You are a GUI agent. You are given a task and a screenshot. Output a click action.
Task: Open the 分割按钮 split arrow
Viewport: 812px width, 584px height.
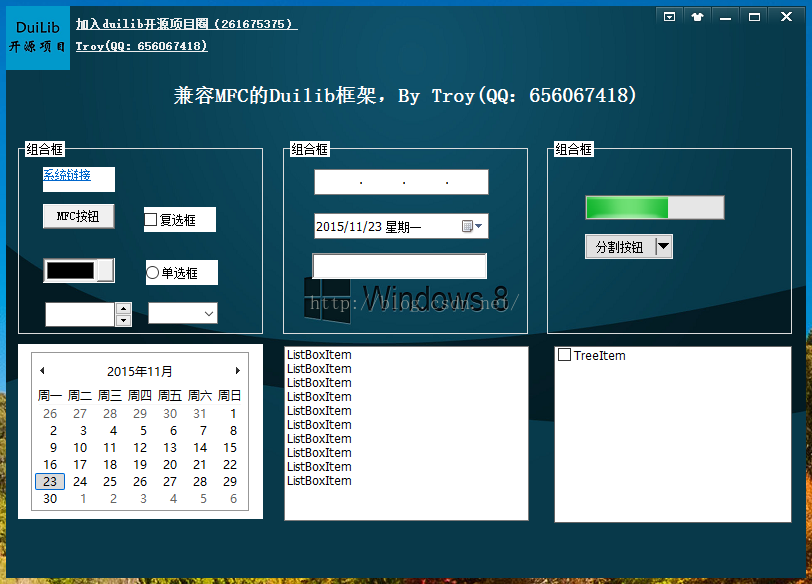point(664,247)
